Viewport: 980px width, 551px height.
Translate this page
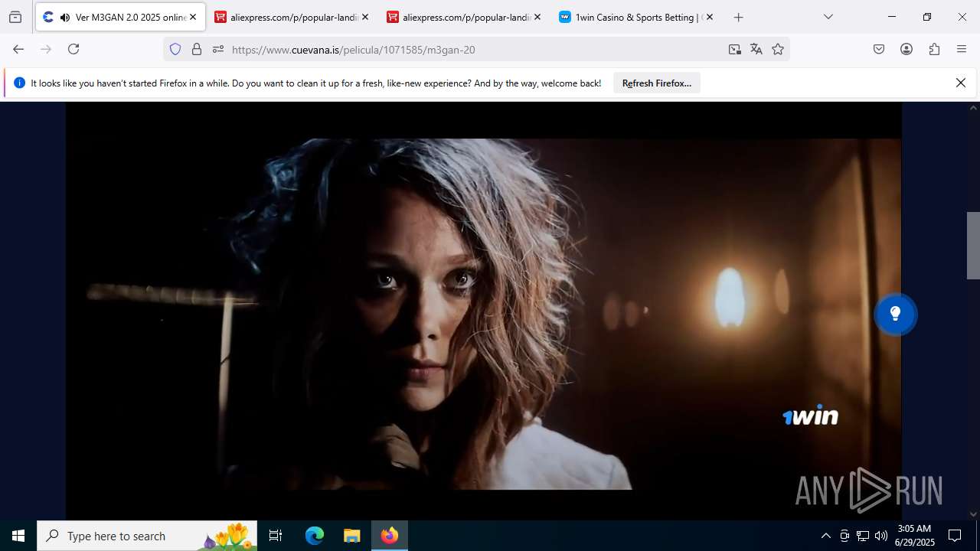pyautogui.click(x=756, y=49)
